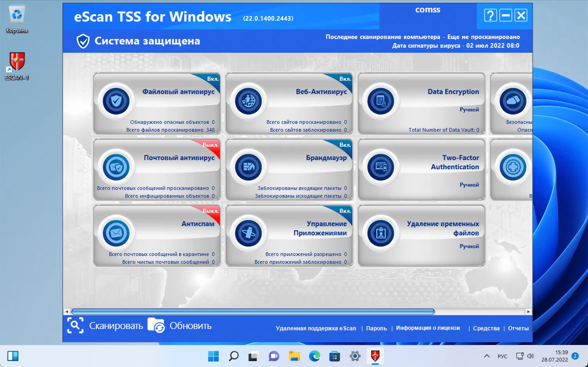The width and height of the screenshot is (588, 367).
Task: Open the 'Средства' menu link
Action: click(x=486, y=328)
